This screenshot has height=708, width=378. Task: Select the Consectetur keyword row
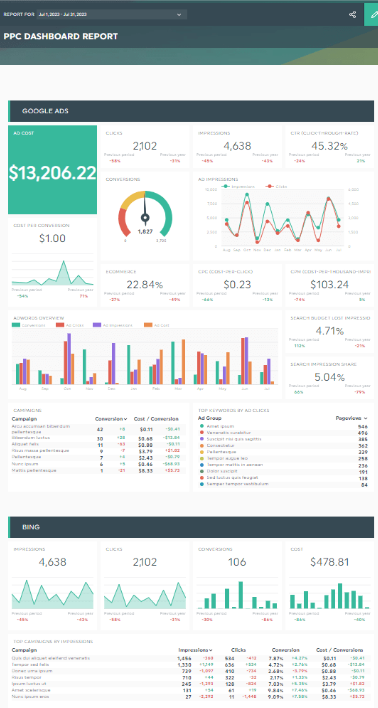(x=283, y=445)
